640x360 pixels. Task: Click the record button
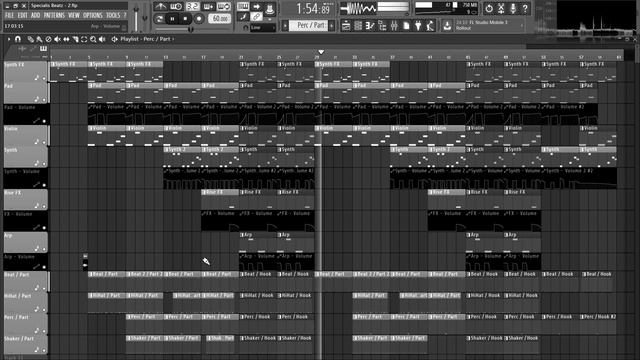click(199, 19)
